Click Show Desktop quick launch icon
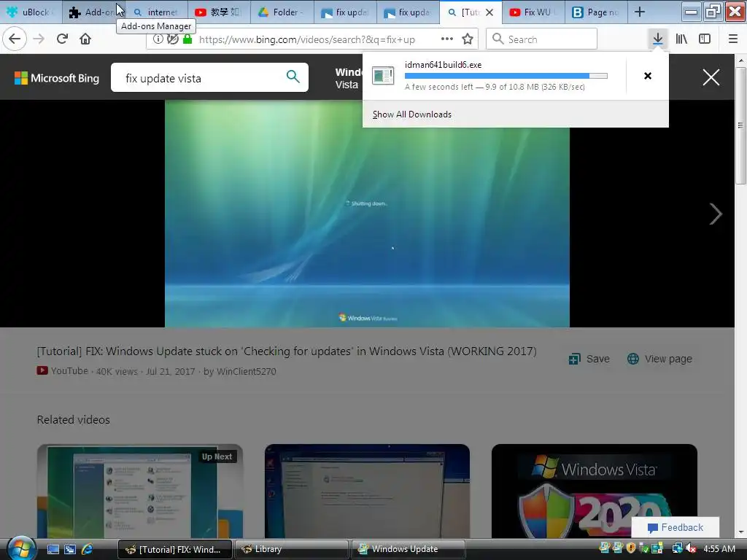747x560 pixels. 53,549
